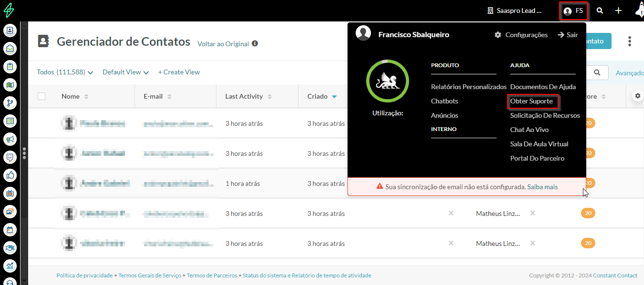This screenshot has width=644, height=285.
Task: Sort table by Criado column header
Action: (317, 96)
